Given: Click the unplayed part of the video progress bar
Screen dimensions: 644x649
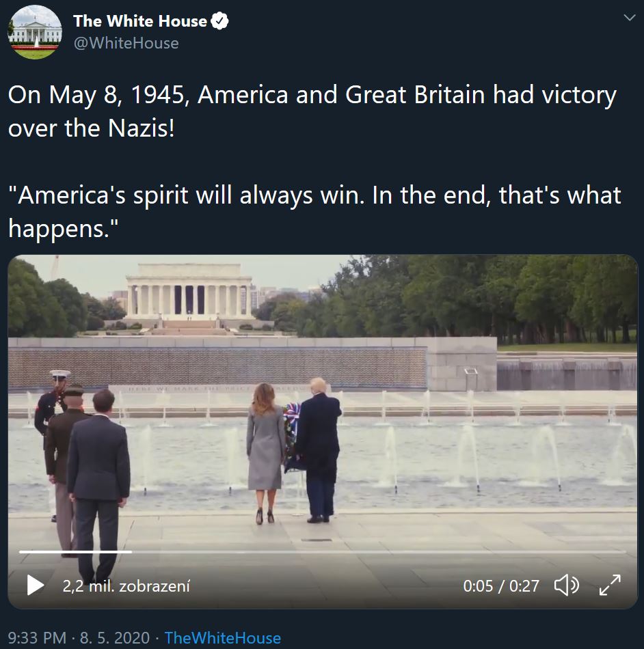Looking at the screenshot, I should pyautogui.click(x=376, y=551).
